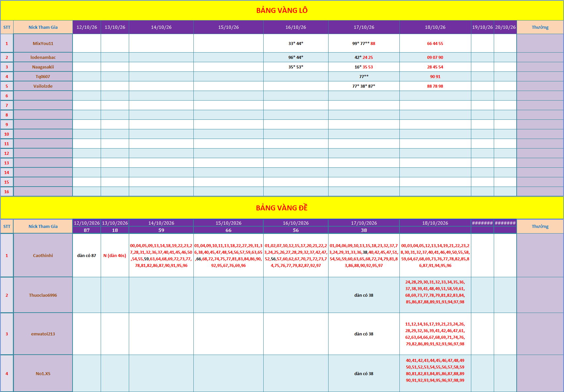
Task: Select cell containing 77**
Action: coord(364,76)
